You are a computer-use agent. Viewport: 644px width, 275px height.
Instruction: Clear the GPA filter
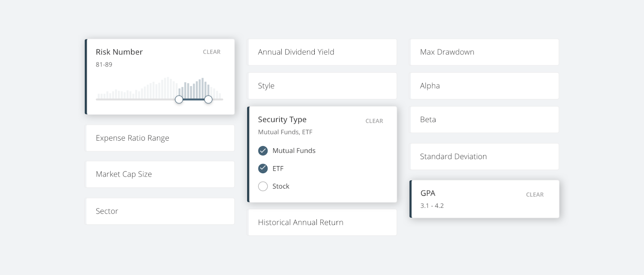click(535, 195)
